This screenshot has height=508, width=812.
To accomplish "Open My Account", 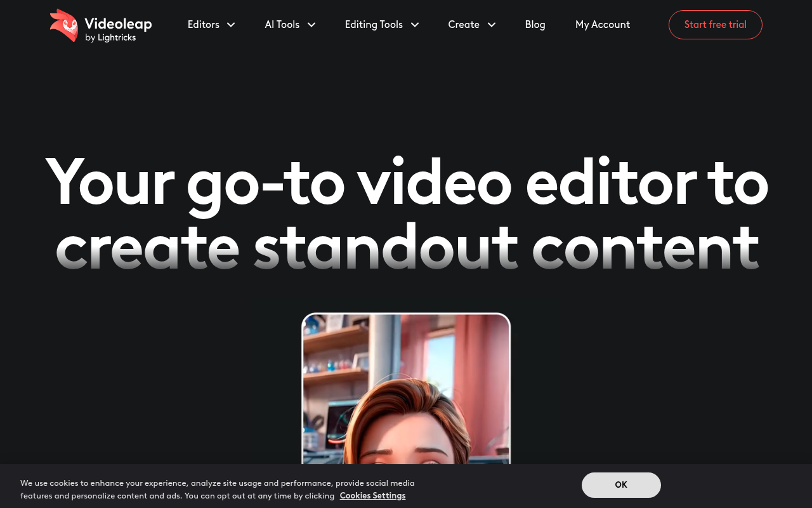I will pos(602,25).
